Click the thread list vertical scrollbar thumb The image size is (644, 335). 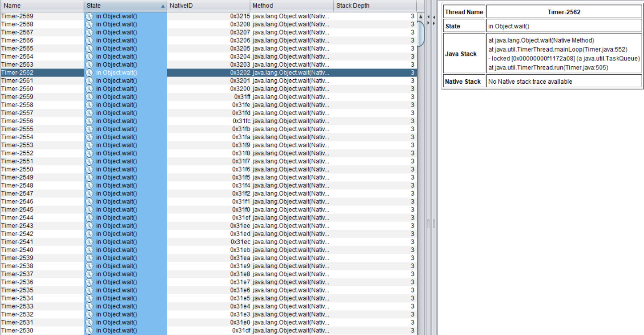pyautogui.click(x=420, y=34)
